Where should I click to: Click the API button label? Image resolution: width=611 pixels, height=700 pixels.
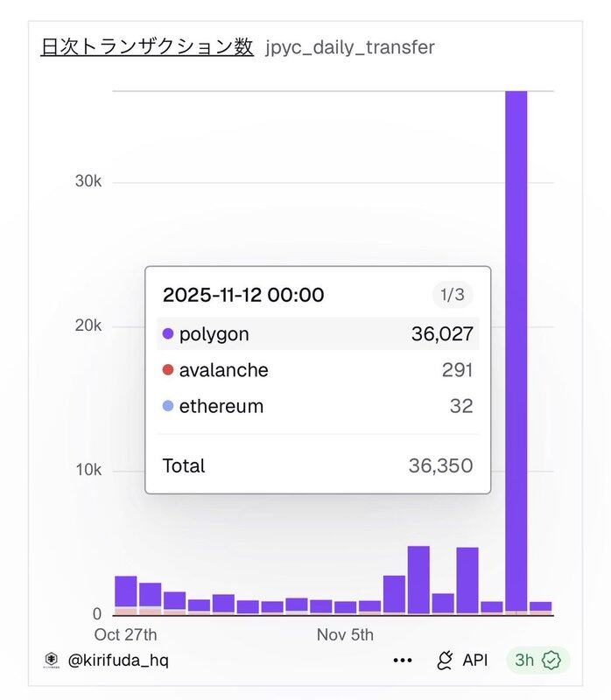pyautogui.click(x=475, y=661)
